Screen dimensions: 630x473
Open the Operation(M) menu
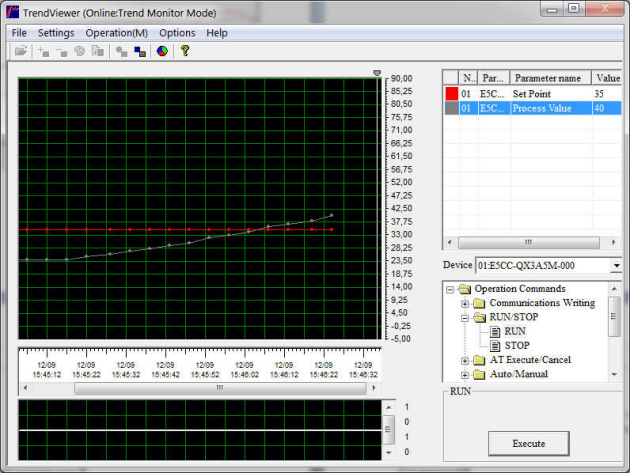117,33
